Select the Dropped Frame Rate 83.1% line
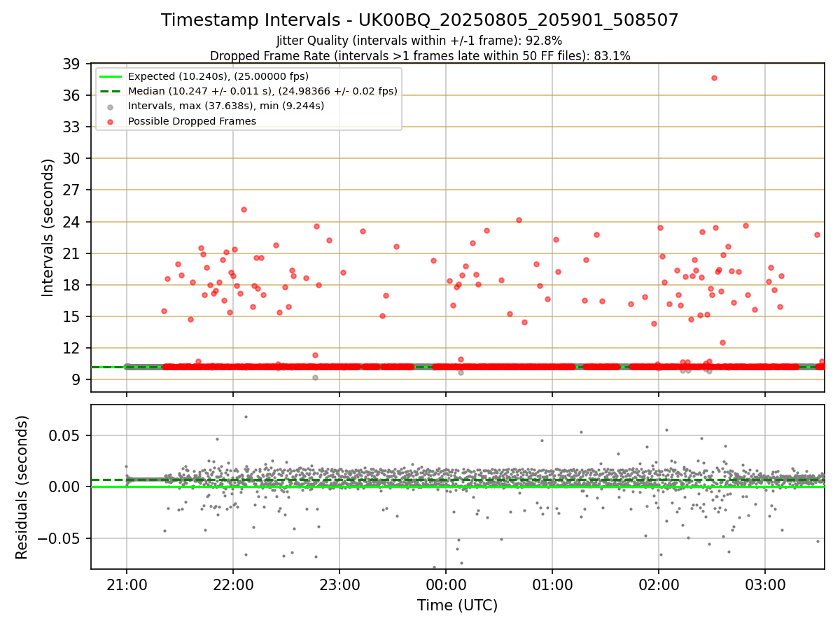The height and width of the screenshot is (630, 840). pos(420,56)
